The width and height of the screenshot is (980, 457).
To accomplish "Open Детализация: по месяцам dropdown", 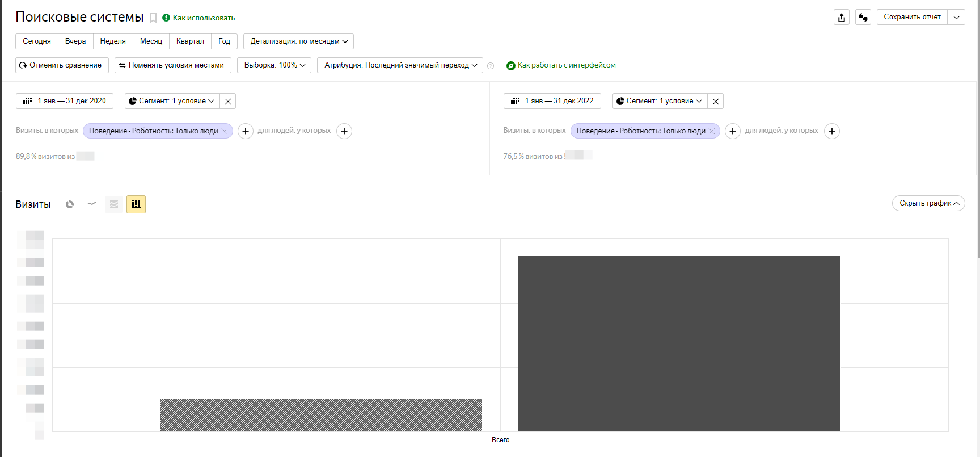I will pyautogui.click(x=298, y=41).
